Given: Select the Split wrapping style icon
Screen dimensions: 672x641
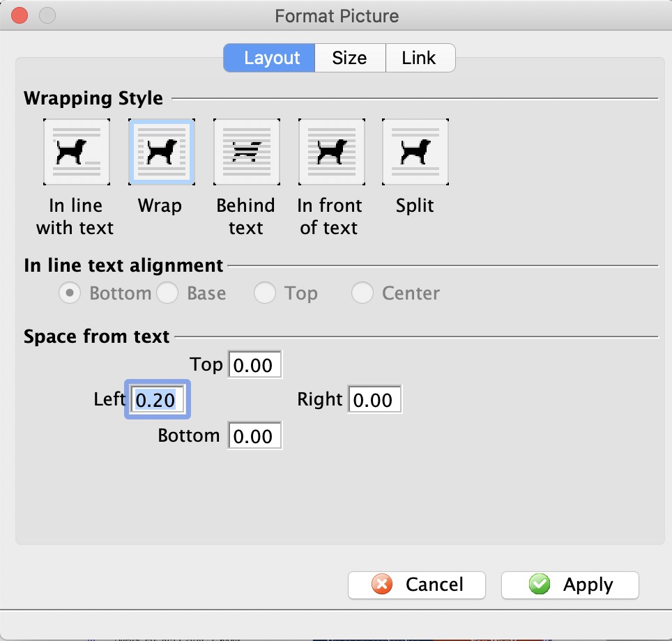Looking at the screenshot, I should (x=415, y=152).
